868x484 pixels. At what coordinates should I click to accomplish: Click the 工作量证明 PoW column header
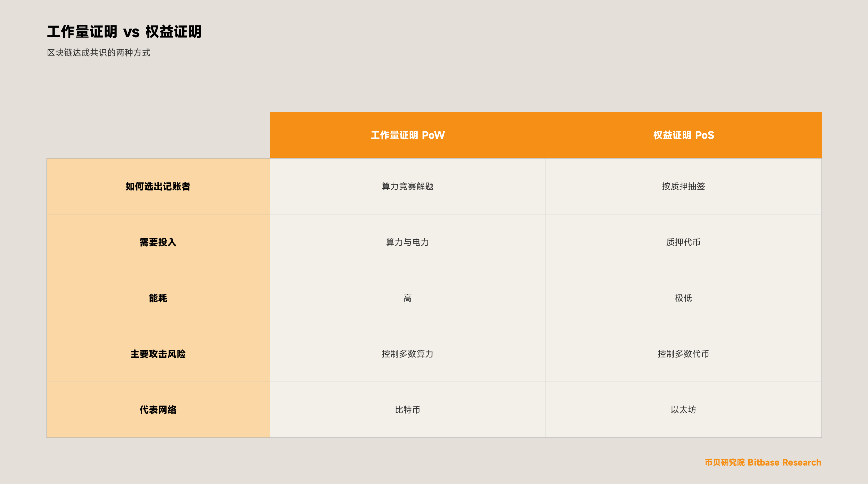(x=407, y=135)
